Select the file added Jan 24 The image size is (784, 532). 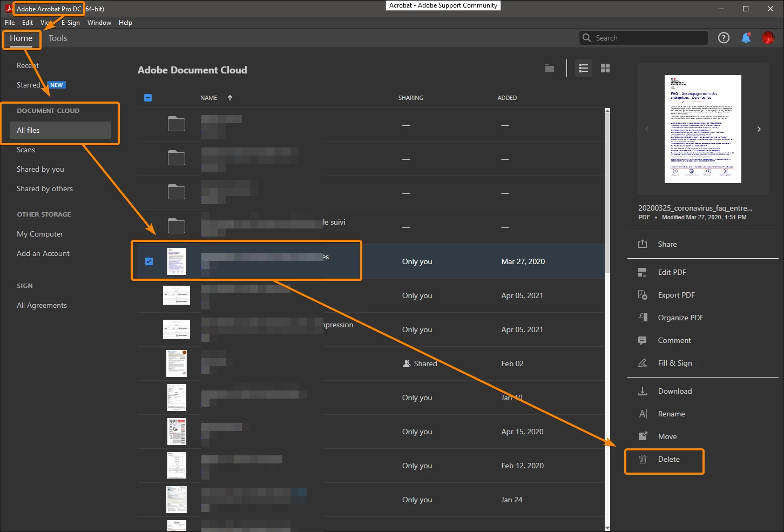[371, 500]
